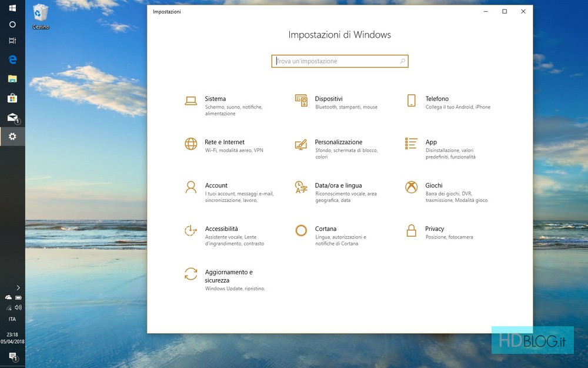Screen dimensions: 588x368
Task: Open the Data/ora e lingua heading
Action: point(338,185)
